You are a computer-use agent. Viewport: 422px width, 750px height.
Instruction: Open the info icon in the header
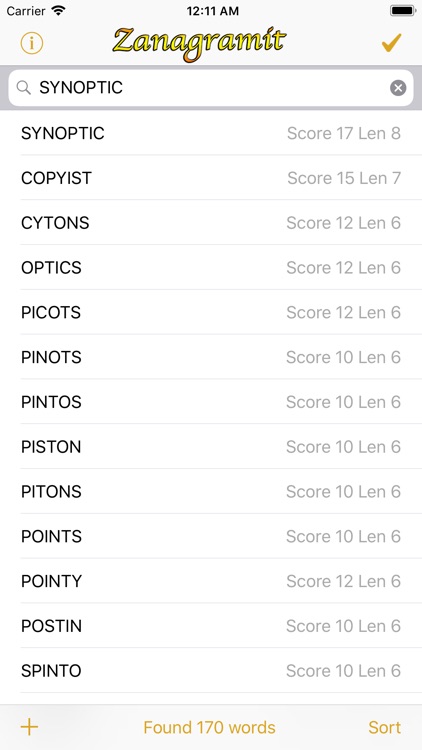(32, 44)
